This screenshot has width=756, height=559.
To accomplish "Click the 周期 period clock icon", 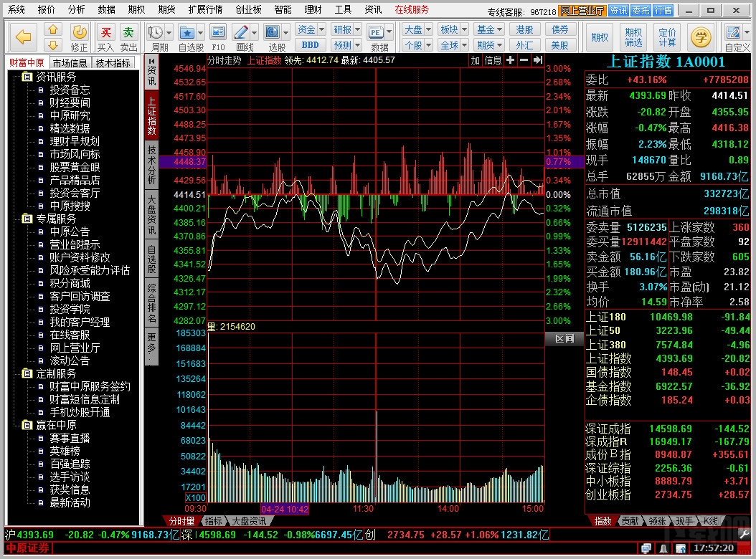I will [x=156, y=33].
